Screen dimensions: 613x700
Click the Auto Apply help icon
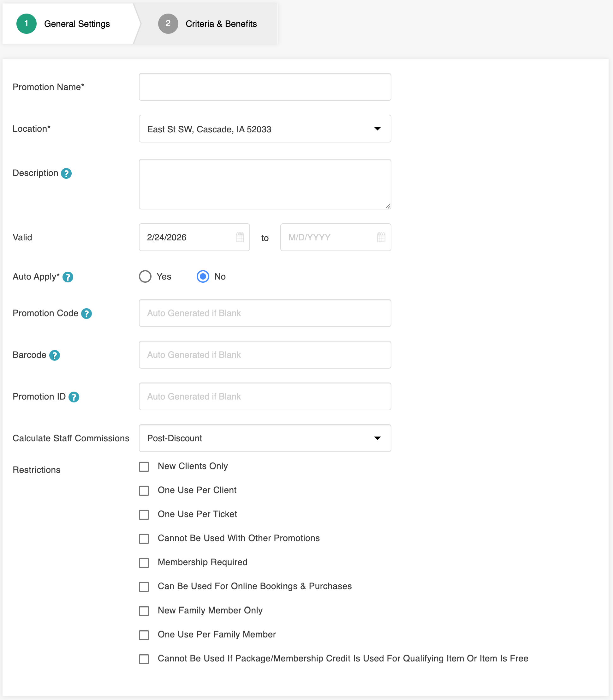[68, 277]
